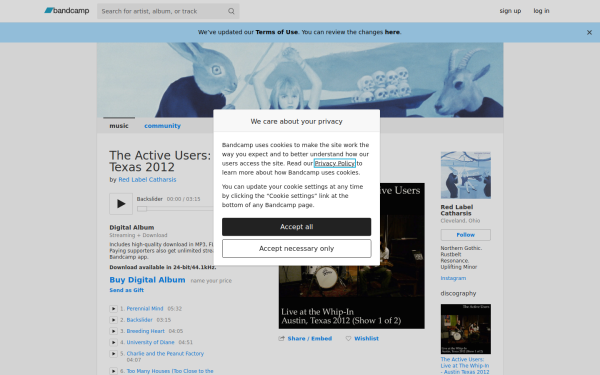Screen dimensions: 600x375
Task: Open the Instagram link
Action: [x=453, y=278]
